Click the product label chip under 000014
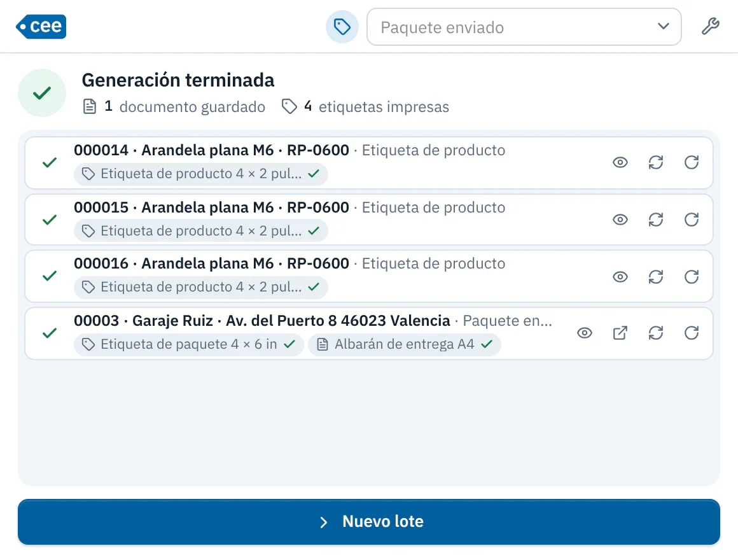Image resolution: width=738 pixels, height=560 pixels. [201, 174]
